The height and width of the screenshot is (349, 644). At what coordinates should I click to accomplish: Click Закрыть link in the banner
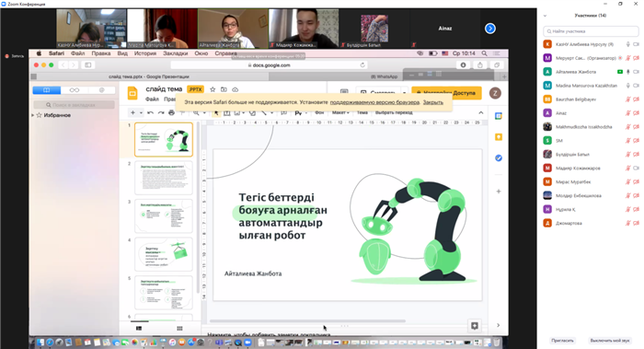(433, 102)
